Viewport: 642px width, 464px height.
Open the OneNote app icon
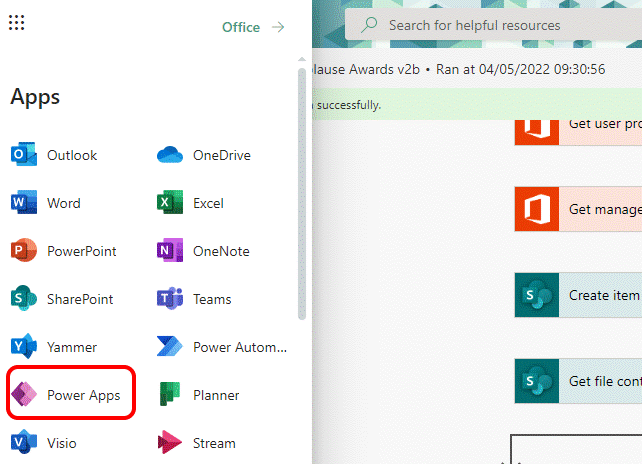[170, 251]
